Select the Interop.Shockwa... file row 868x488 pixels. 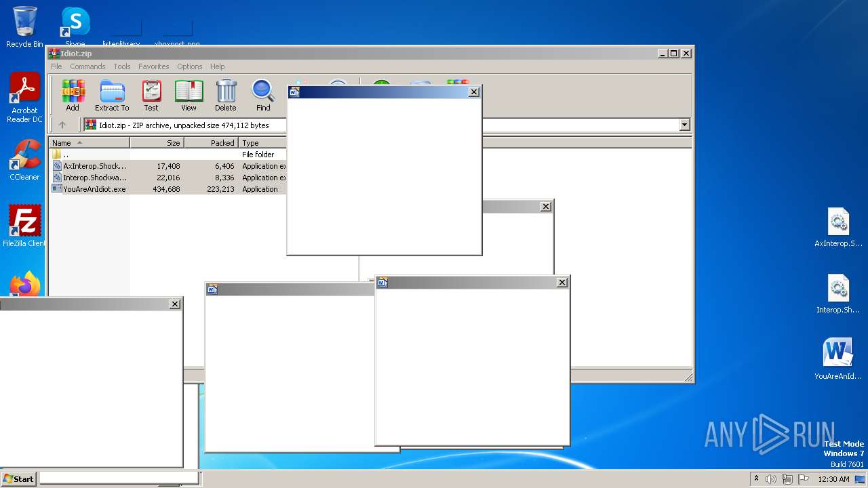(168, 178)
